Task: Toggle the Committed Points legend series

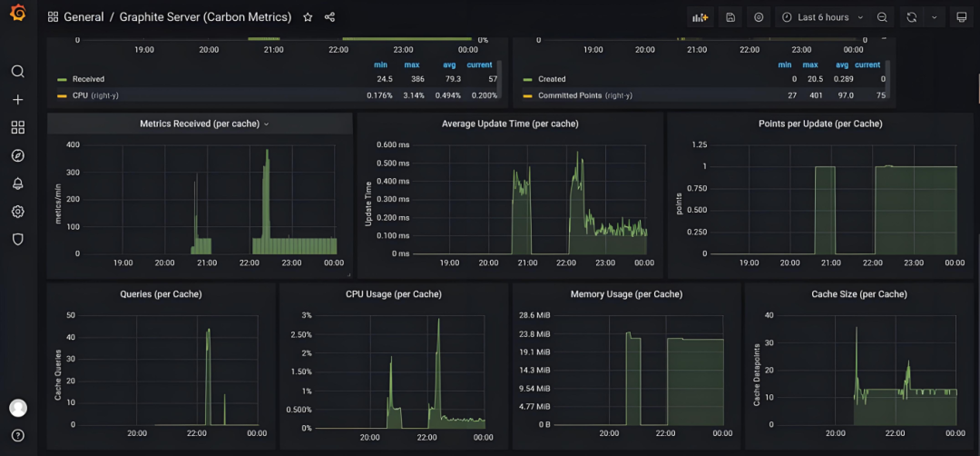Action: coord(585,95)
